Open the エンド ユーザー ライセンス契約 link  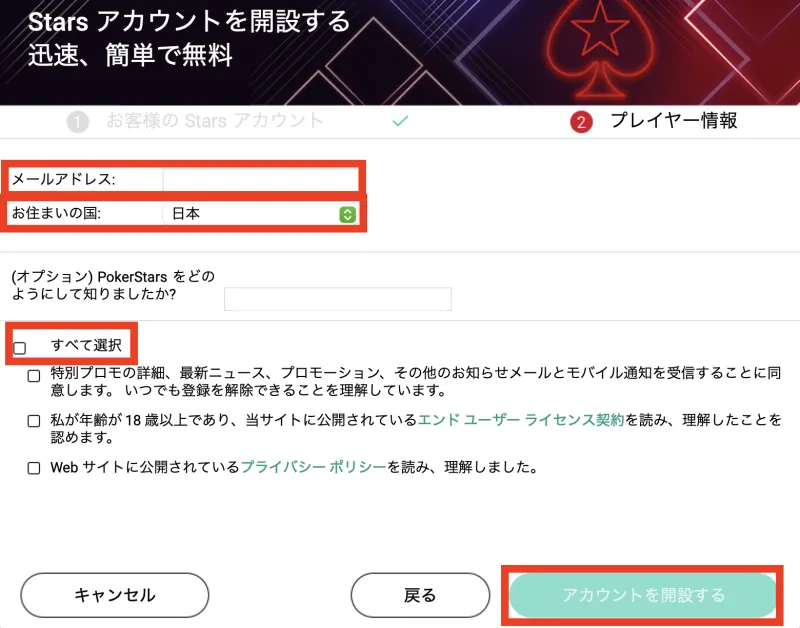pyautogui.click(x=520, y=421)
